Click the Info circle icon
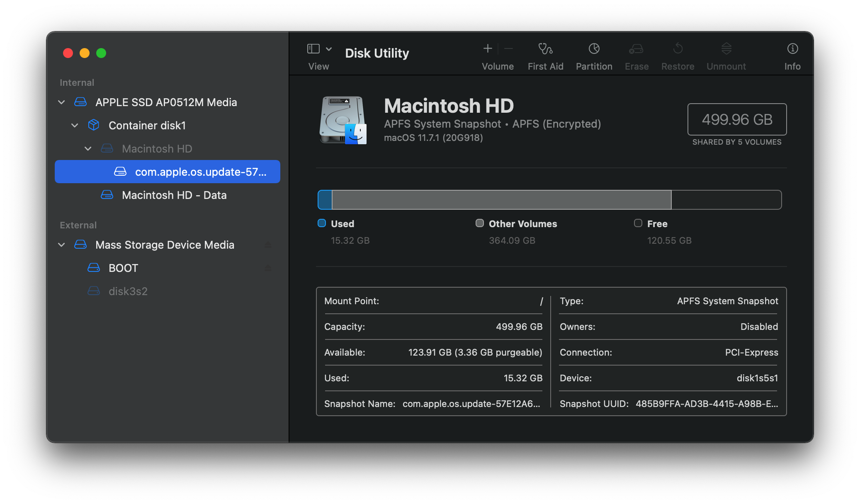Image resolution: width=860 pixels, height=504 pixels. coord(792,49)
